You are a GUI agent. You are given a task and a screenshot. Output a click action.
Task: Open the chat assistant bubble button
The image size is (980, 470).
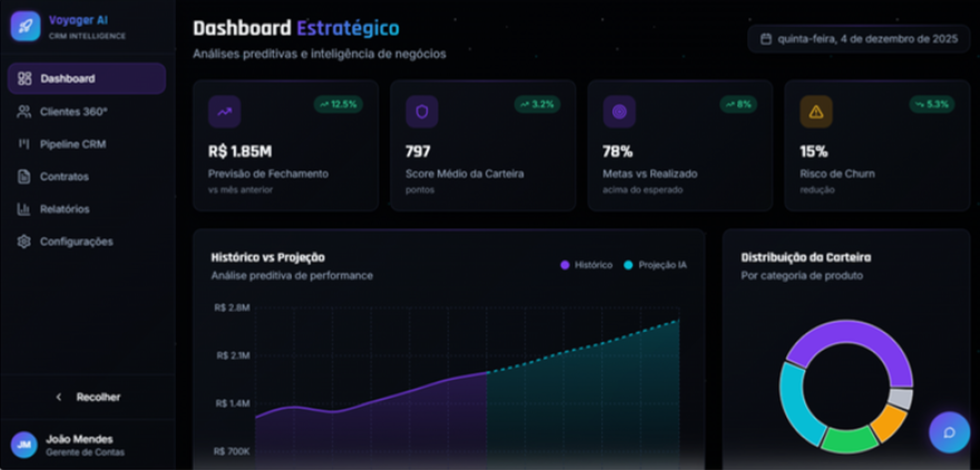click(949, 433)
